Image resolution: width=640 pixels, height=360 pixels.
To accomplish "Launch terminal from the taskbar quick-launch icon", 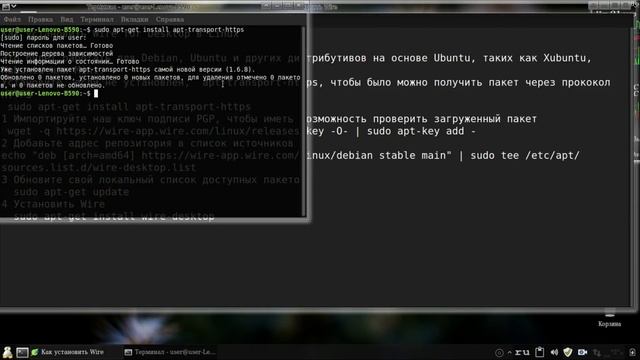I will pos(22,352).
